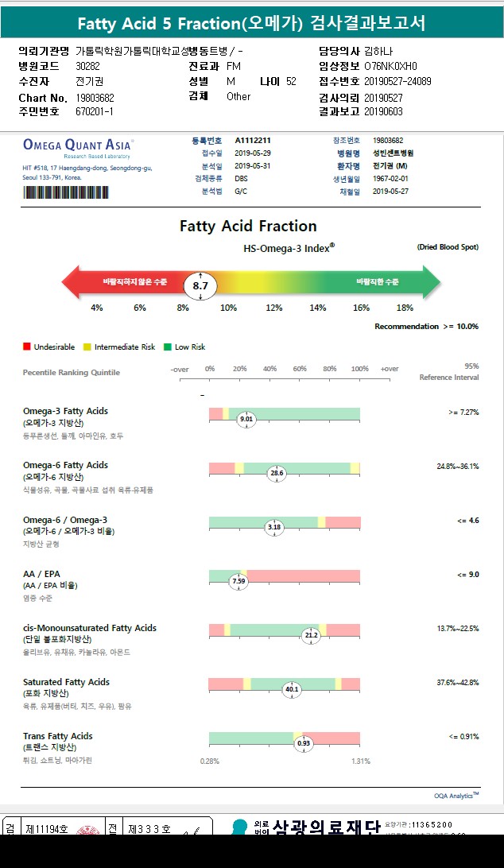Viewport: 504px width, 868px height.
Task: Click the 8.7 Omega-3 Index marker
Action: coord(200,285)
